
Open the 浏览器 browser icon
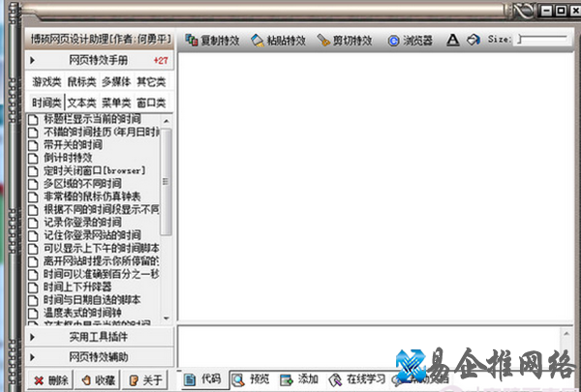(x=393, y=41)
